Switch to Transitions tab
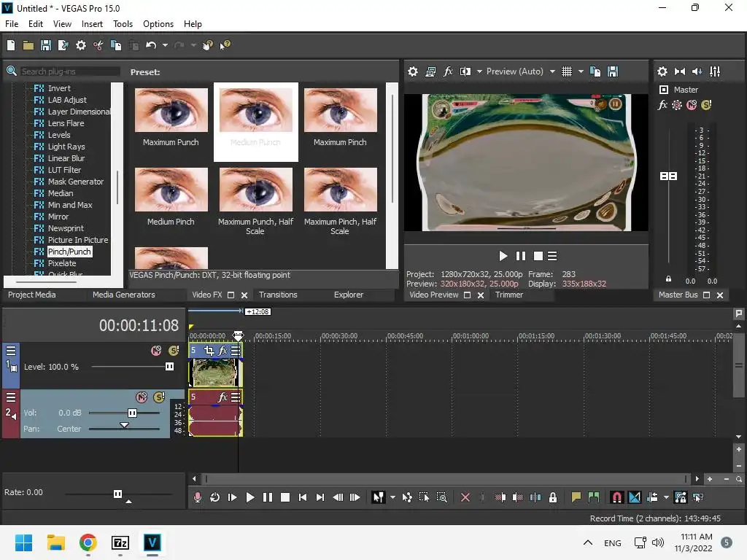Viewport: 747px width, 560px height. (x=278, y=295)
